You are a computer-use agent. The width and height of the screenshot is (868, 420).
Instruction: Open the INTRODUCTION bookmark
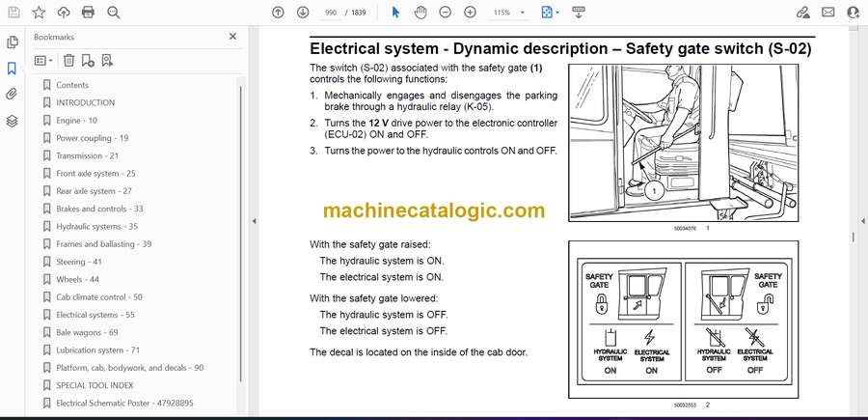85,103
